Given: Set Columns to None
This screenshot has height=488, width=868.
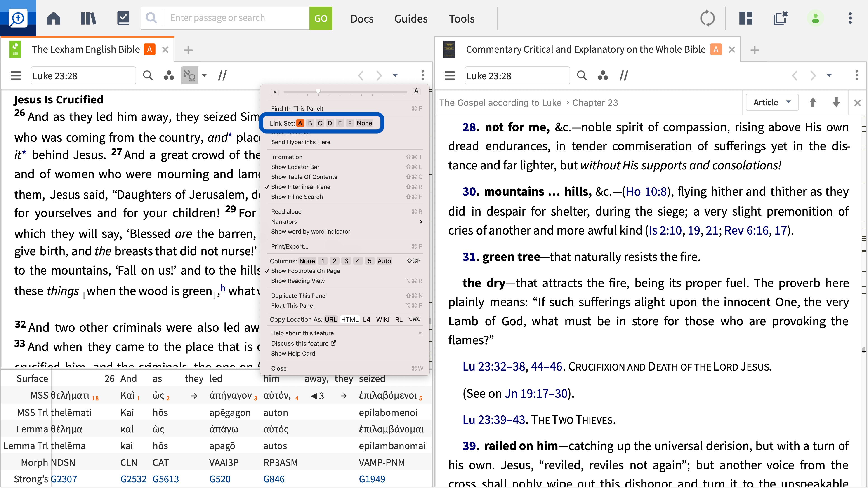Looking at the screenshot, I should (307, 261).
